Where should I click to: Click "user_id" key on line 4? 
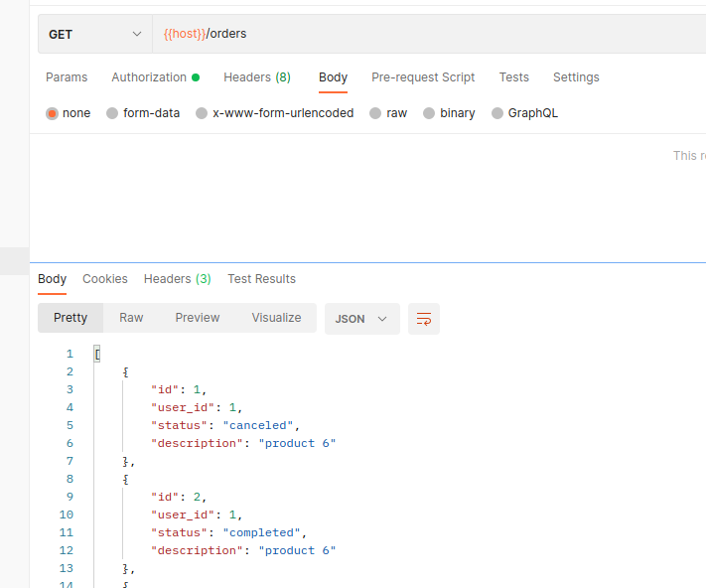click(183, 407)
